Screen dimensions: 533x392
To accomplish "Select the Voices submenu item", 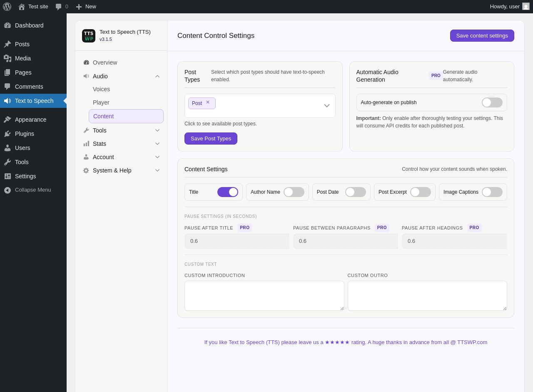I will pos(102,89).
